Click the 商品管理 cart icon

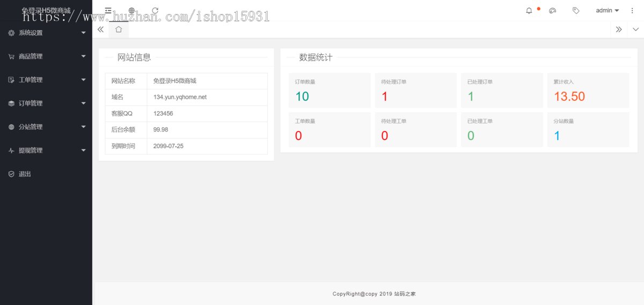click(11, 56)
